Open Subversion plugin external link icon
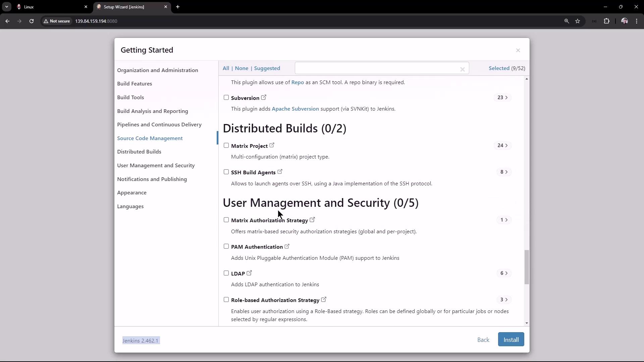This screenshot has width=644, height=362. point(264,98)
